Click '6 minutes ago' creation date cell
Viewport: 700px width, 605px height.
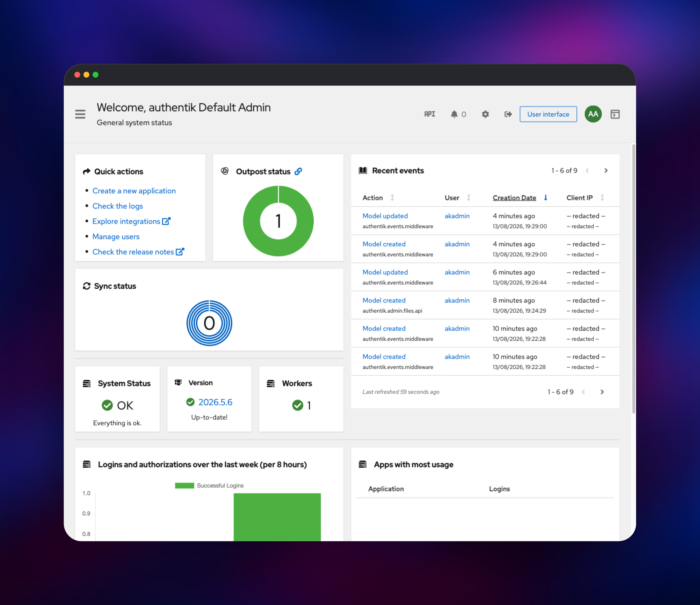[x=513, y=272]
